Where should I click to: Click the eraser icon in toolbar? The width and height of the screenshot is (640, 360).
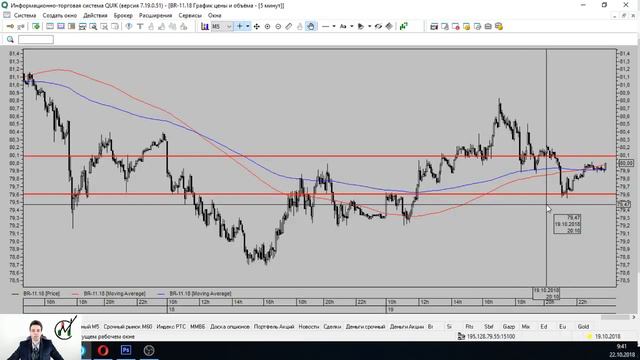coord(378,27)
